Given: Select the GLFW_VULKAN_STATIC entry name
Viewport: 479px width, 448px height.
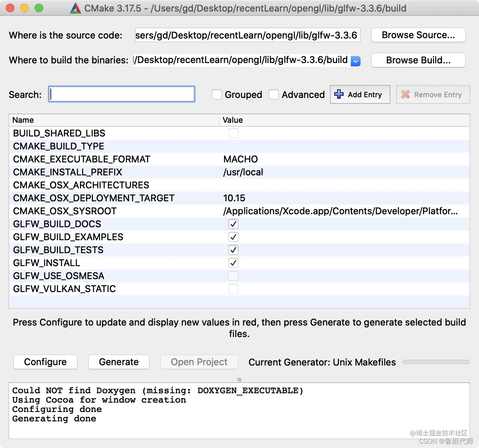Looking at the screenshot, I should [x=64, y=289].
